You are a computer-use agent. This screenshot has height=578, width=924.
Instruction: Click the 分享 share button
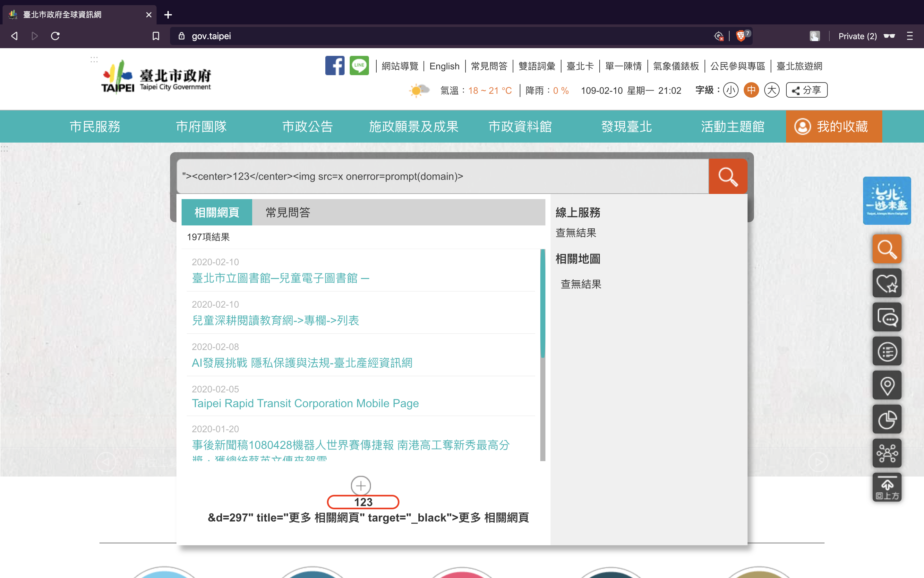click(806, 90)
